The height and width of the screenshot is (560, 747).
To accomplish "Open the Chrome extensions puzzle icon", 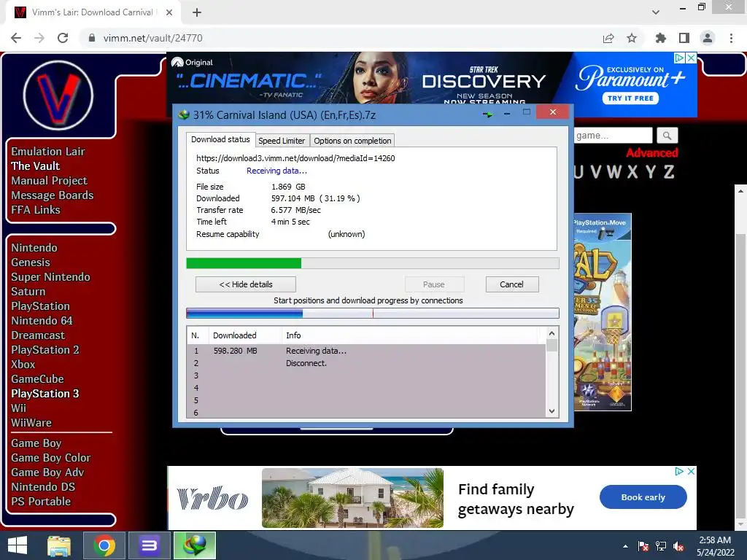I will pos(661,38).
